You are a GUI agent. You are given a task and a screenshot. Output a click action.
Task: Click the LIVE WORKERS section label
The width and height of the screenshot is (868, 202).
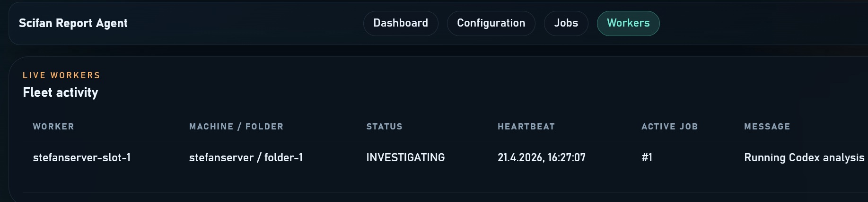pyautogui.click(x=61, y=75)
